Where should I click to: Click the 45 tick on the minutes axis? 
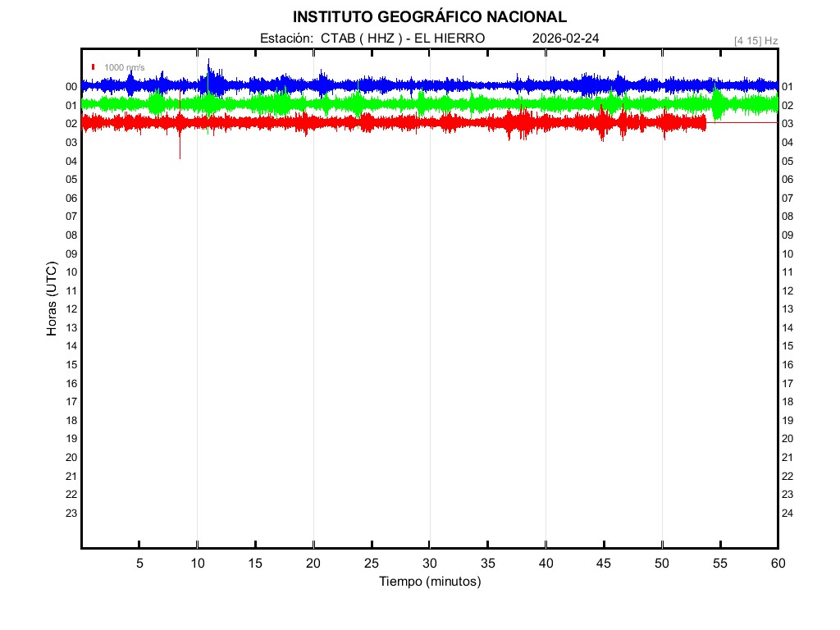(604, 563)
